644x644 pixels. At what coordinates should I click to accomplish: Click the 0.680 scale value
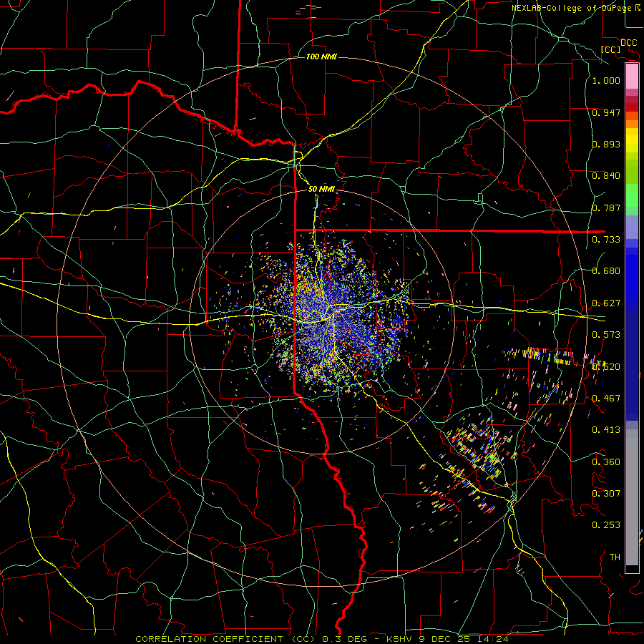pos(606,271)
